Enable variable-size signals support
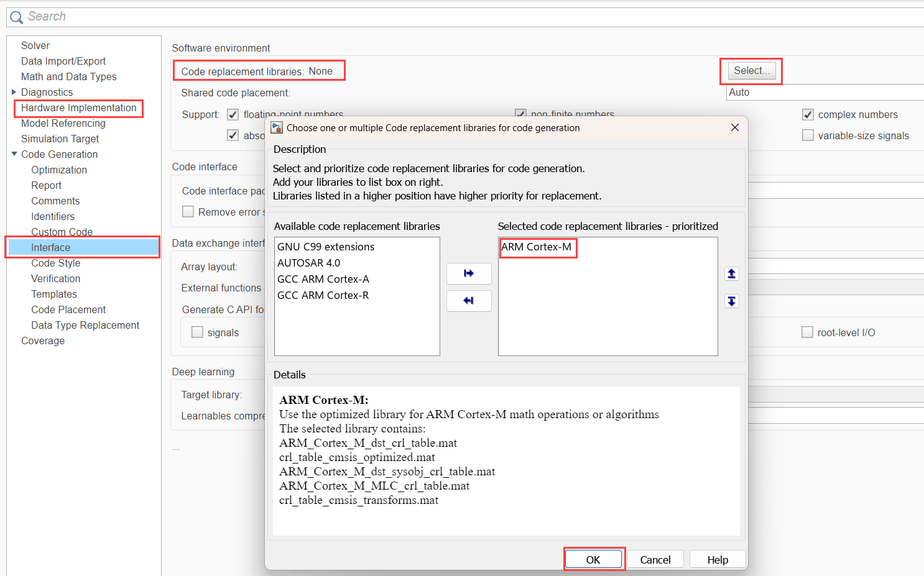Image resolution: width=924 pixels, height=576 pixels. coord(808,135)
